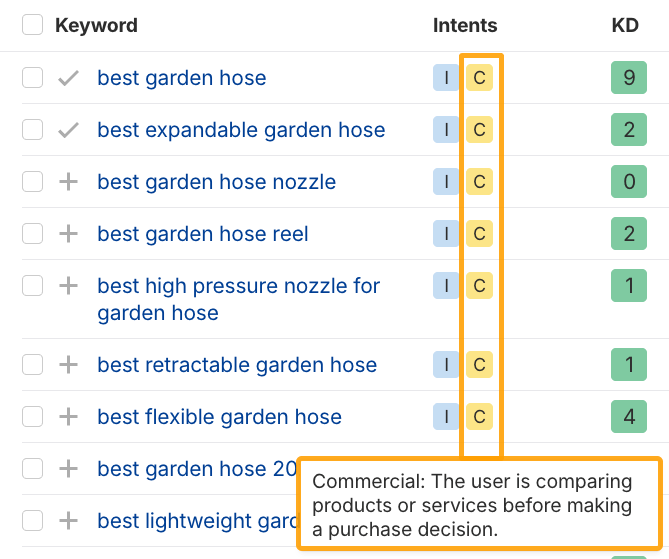The image size is (669, 559).
Task: Sort by the KD column header
Action: coord(625,25)
